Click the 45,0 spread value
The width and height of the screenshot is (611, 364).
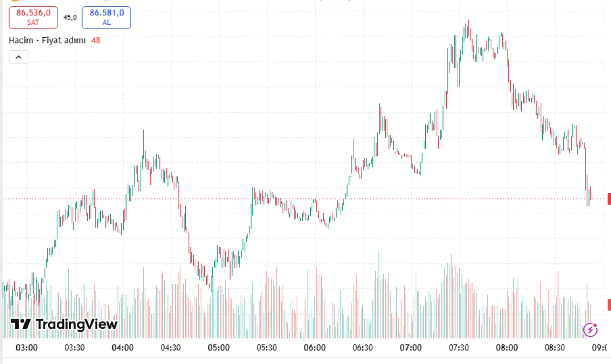coord(70,17)
